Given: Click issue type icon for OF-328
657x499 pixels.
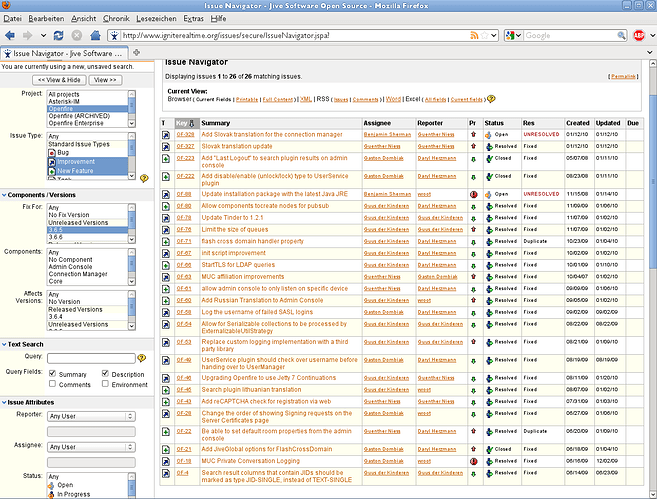Looking at the screenshot, I should coord(166,135).
